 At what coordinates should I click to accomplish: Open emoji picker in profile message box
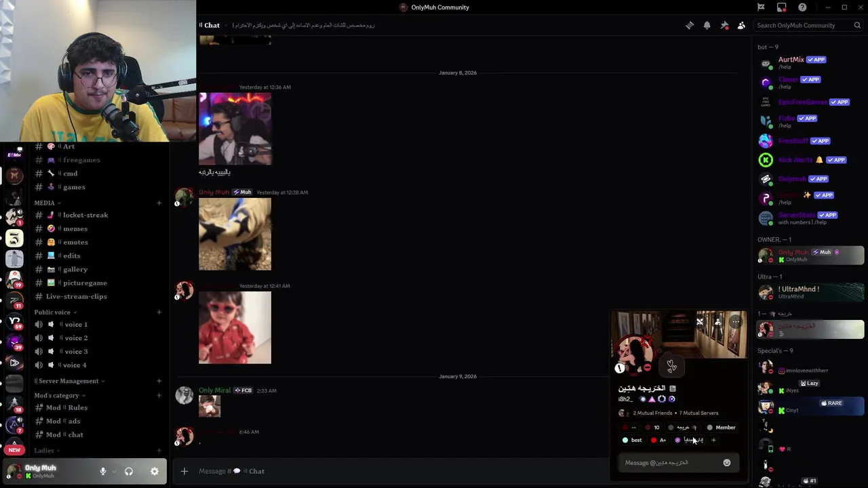tap(726, 463)
